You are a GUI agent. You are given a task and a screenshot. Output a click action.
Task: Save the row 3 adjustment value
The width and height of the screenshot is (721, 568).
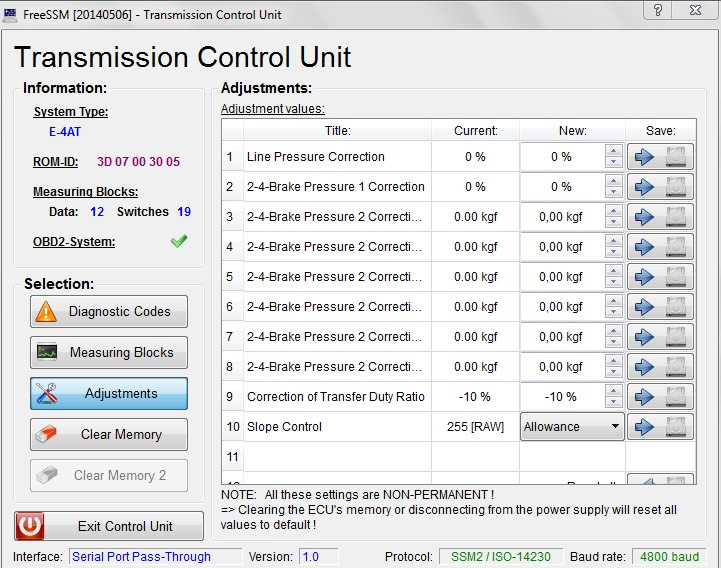tap(660, 217)
